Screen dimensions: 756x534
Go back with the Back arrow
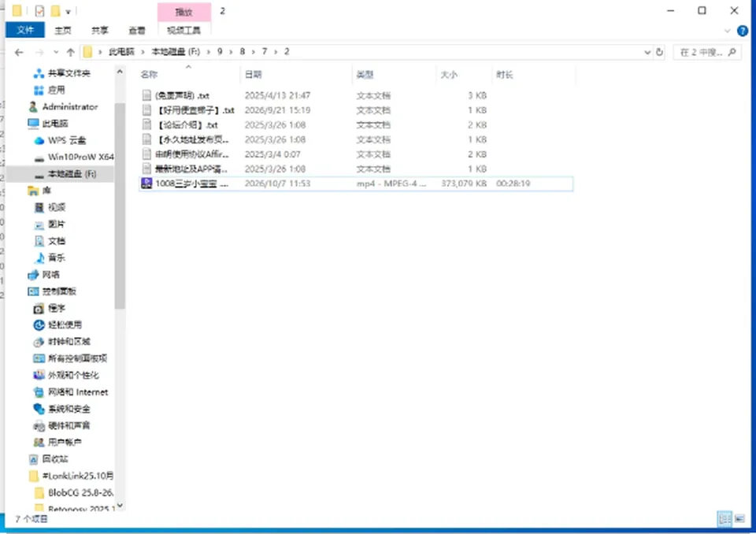point(19,52)
